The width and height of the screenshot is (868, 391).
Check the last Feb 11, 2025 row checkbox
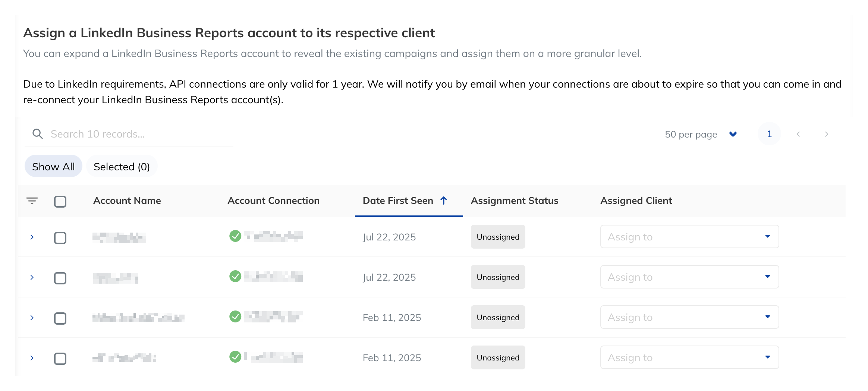click(x=60, y=359)
